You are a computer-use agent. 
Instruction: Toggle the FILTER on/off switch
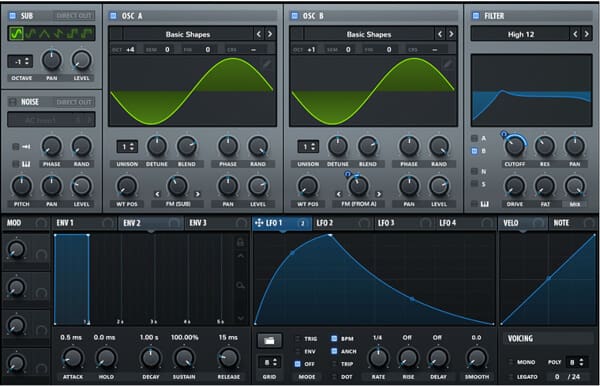(x=476, y=15)
